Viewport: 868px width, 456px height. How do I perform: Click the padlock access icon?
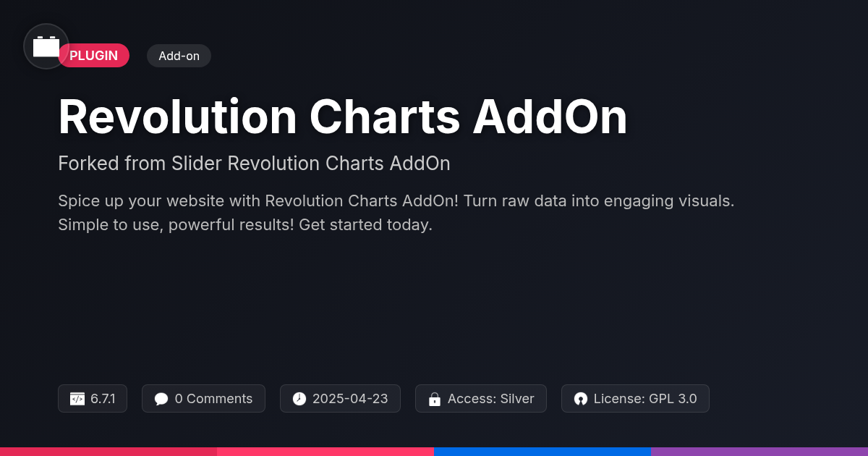tap(435, 399)
